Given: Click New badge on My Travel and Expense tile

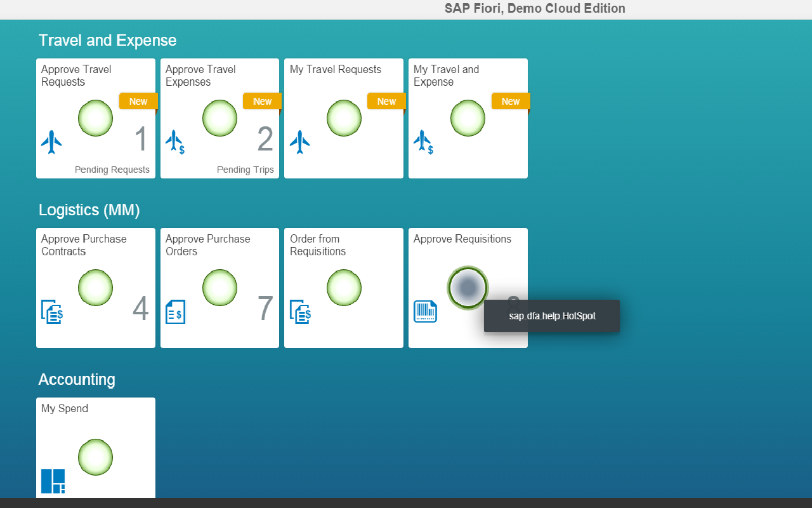Looking at the screenshot, I should 511,101.
